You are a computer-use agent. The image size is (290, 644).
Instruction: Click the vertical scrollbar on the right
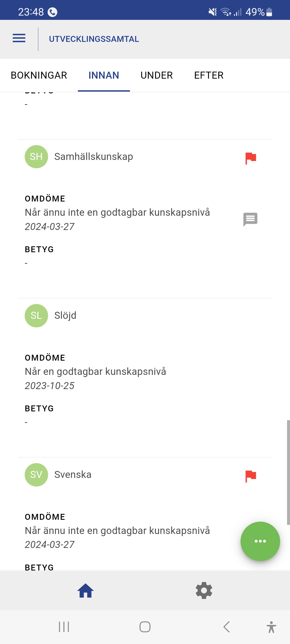[x=288, y=472]
